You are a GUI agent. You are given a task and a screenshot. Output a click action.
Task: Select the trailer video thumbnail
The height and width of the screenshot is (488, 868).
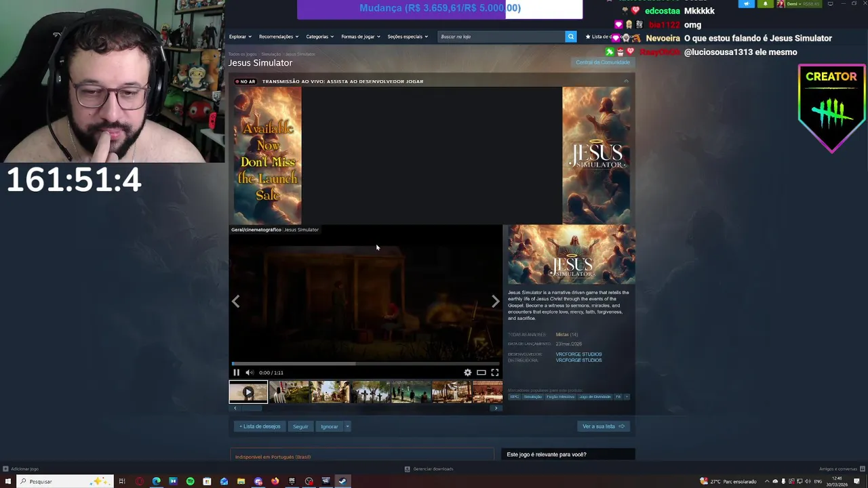248,392
